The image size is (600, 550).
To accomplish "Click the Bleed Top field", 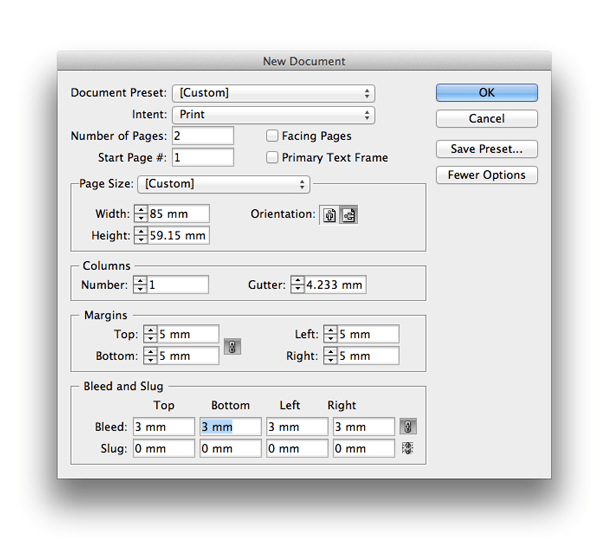I will click(x=164, y=427).
